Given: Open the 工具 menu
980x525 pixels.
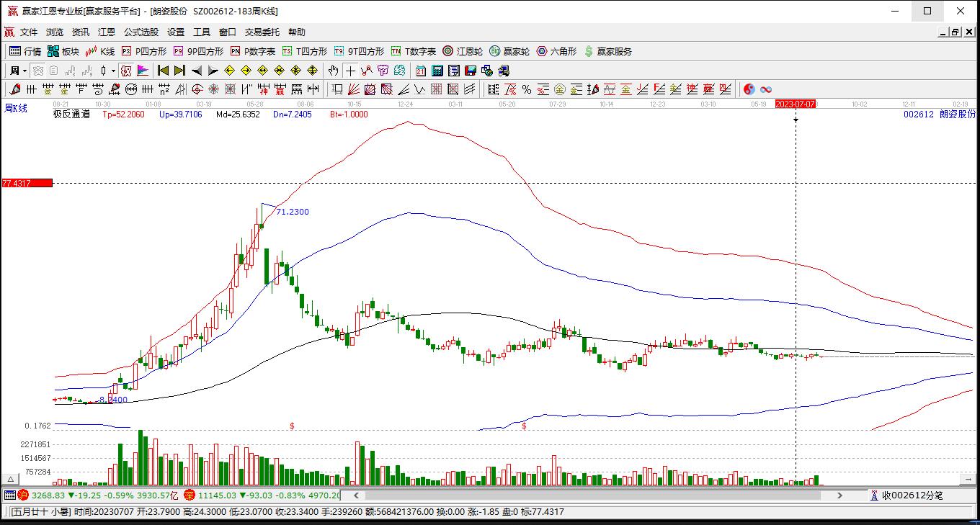Looking at the screenshot, I should coord(202,32).
